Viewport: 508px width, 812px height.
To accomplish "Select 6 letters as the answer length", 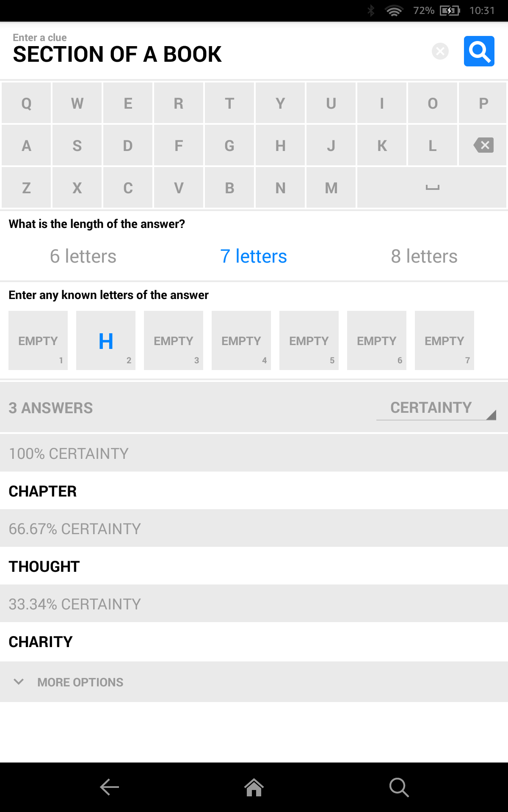I will click(x=83, y=256).
